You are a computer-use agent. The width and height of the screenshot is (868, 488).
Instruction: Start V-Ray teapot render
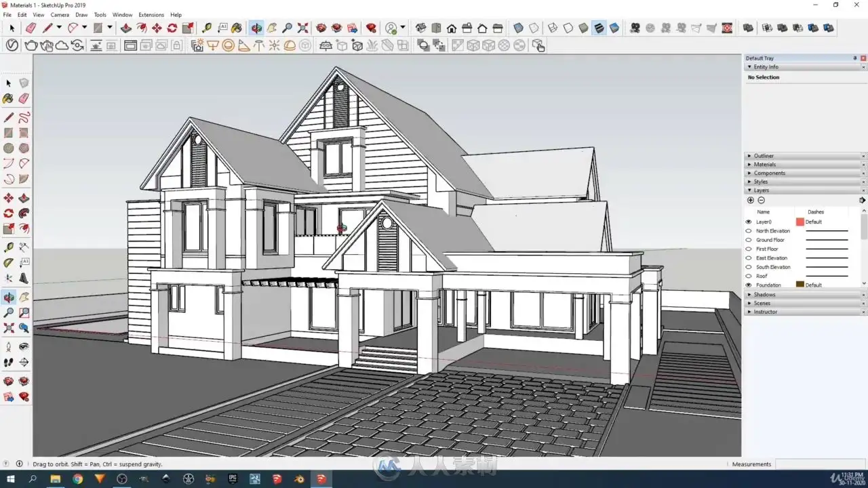tap(31, 45)
